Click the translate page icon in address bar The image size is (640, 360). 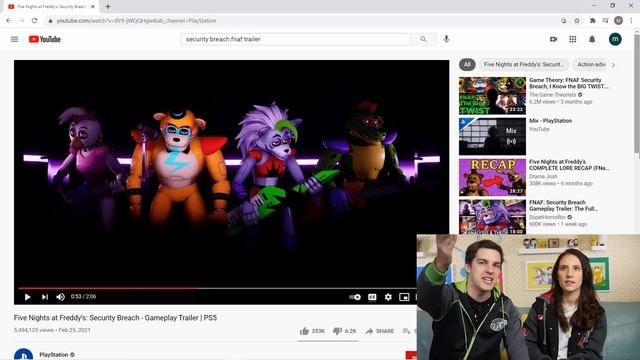564,20
